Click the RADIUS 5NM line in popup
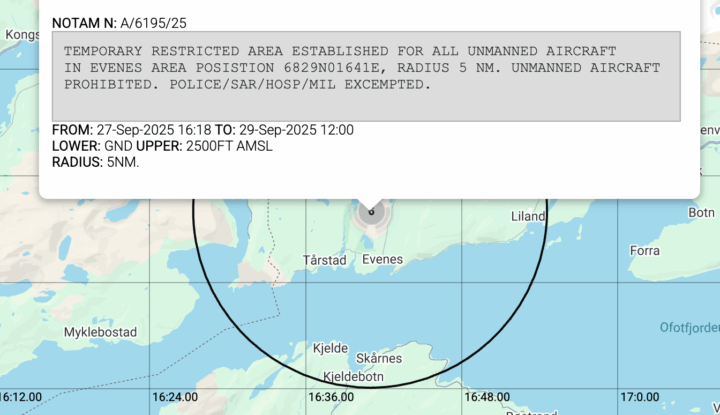The width and height of the screenshot is (720, 415). [x=95, y=162]
